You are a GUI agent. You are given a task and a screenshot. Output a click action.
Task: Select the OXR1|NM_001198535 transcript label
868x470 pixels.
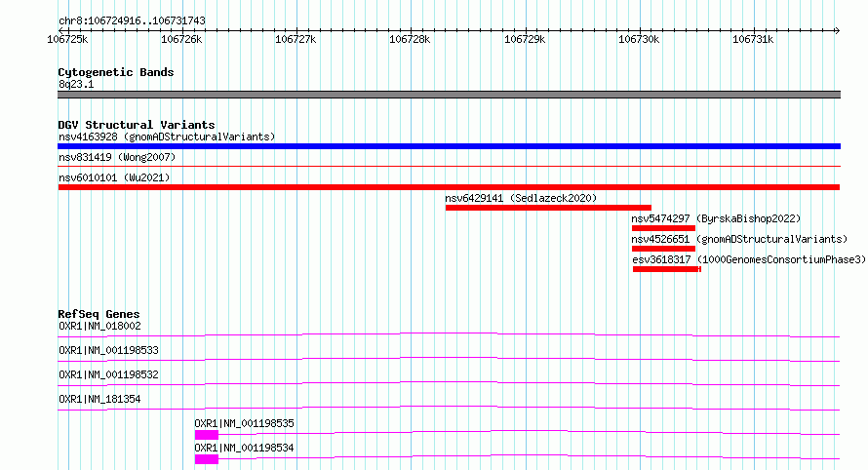[x=244, y=423]
